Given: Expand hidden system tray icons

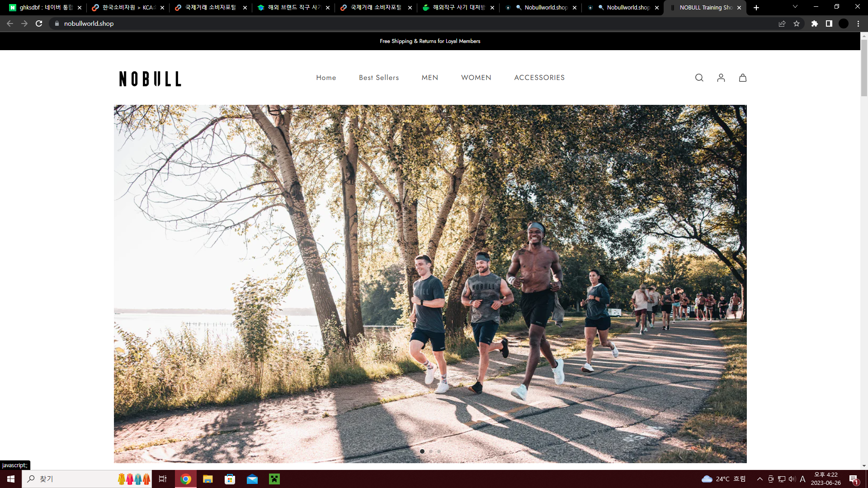Looking at the screenshot, I should click(760, 479).
